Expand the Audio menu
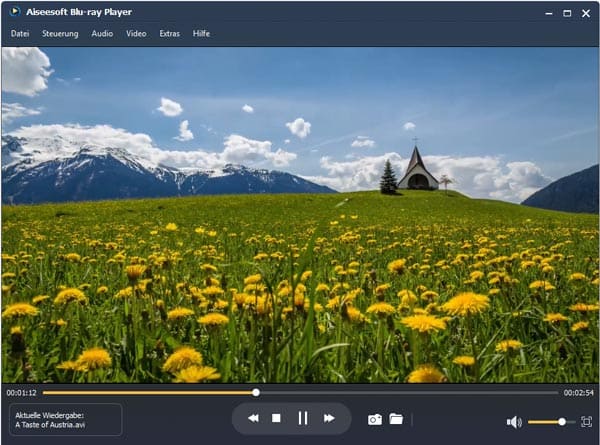Image resolution: width=600 pixels, height=445 pixels. [102, 33]
